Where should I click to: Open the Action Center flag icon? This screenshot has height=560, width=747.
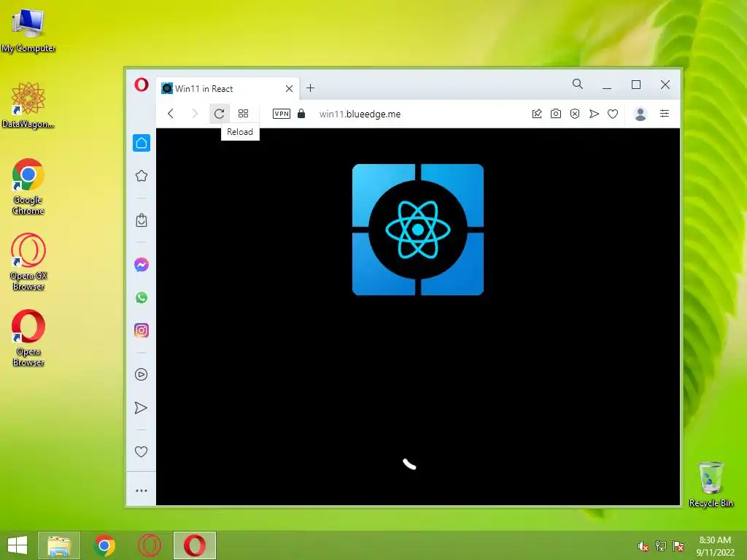[x=678, y=545]
